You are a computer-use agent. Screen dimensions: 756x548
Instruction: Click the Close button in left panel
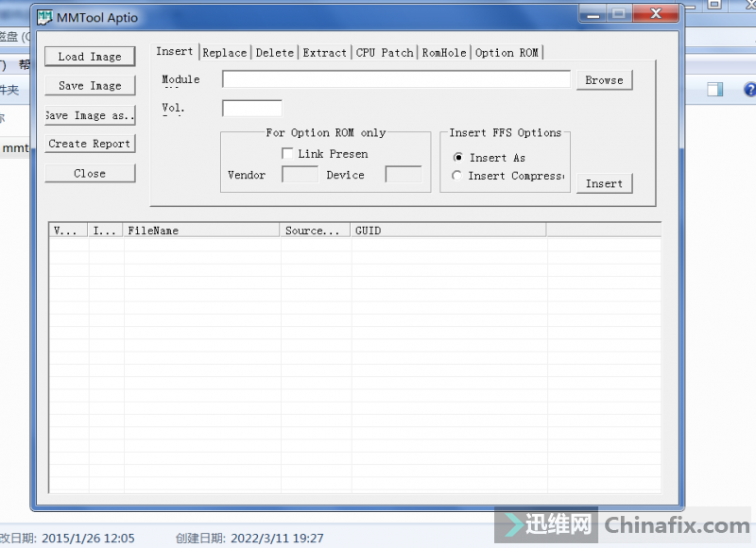[90, 173]
